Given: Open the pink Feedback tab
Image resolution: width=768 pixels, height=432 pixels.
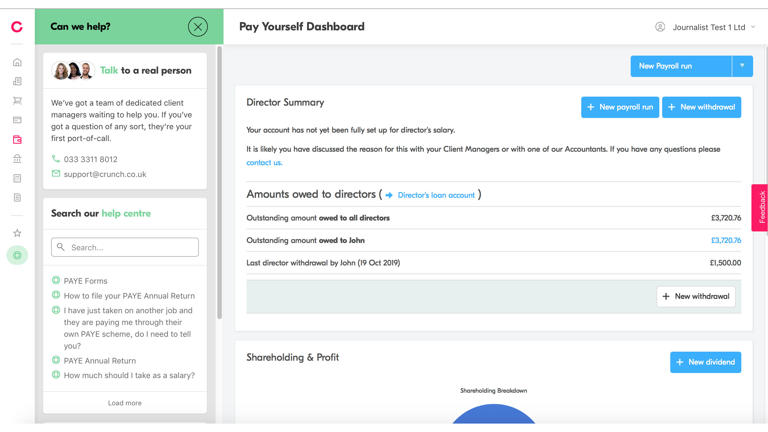Looking at the screenshot, I should point(760,207).
